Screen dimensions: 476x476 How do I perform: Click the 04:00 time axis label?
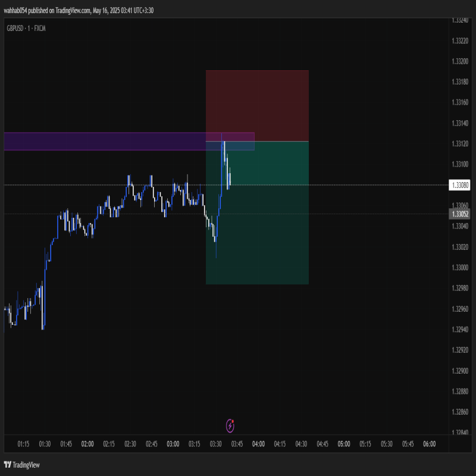pos(258,444)
